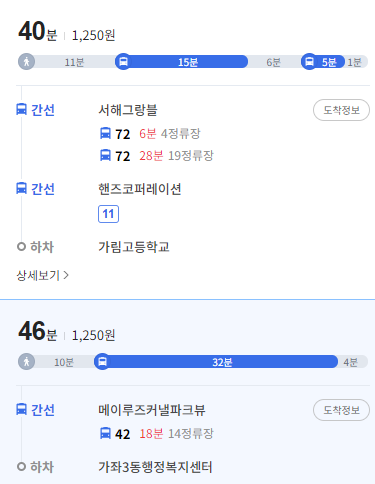Click bus icon on 32분 segment
This screenshot has width=375, height=484.
tap(102, 362)
